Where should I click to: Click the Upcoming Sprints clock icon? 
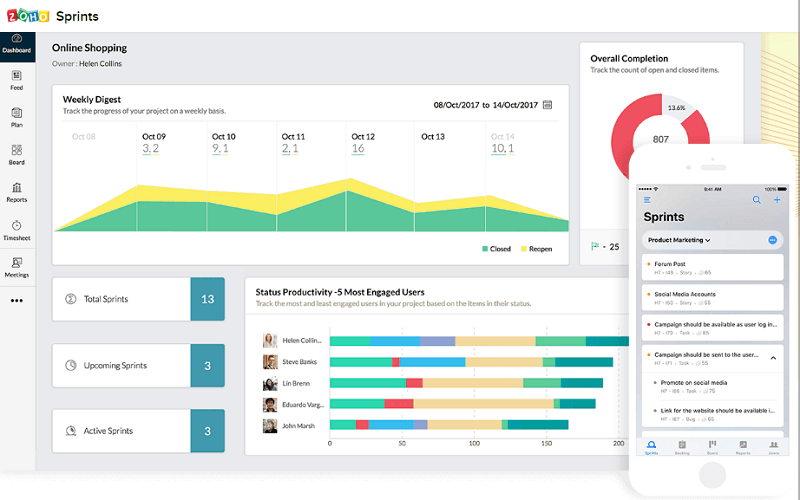click(70, 365)
